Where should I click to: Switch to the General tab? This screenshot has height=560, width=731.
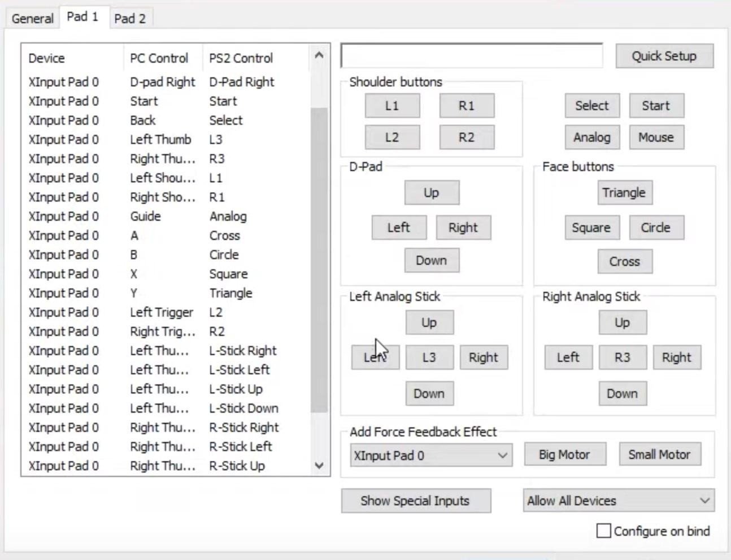pyautogui.click(x=32, y=18)
